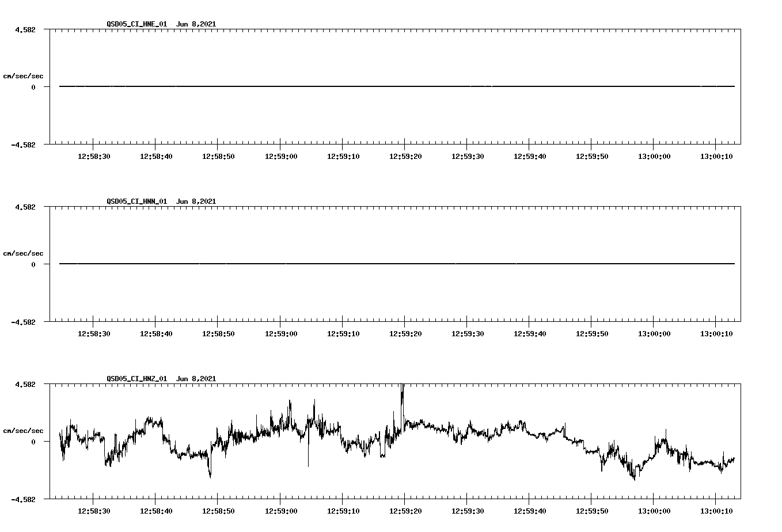Select the QSD05_CI_HNN_01 plot title
The height and width of the screenshot is (532, 782).
pyautogui.click(x=161, y=202)
